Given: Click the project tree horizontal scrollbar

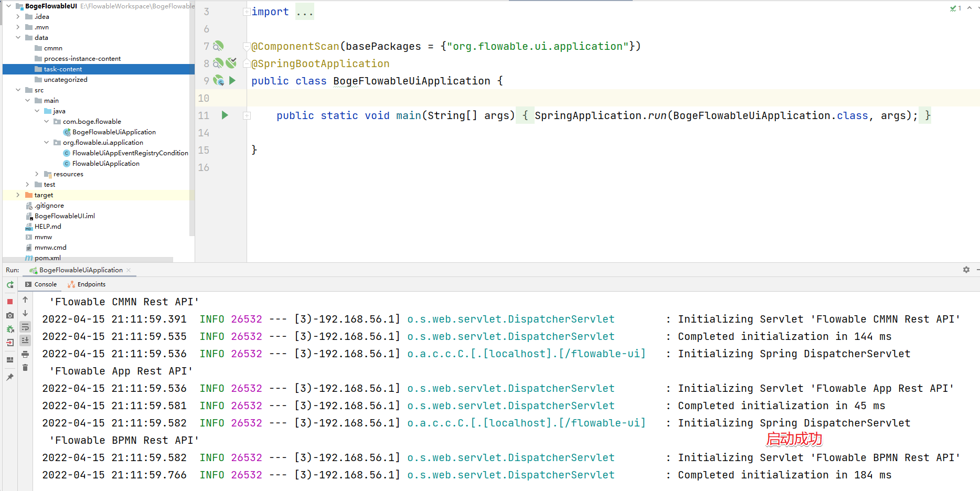Looking at the screenshot, I should point(88,260).
